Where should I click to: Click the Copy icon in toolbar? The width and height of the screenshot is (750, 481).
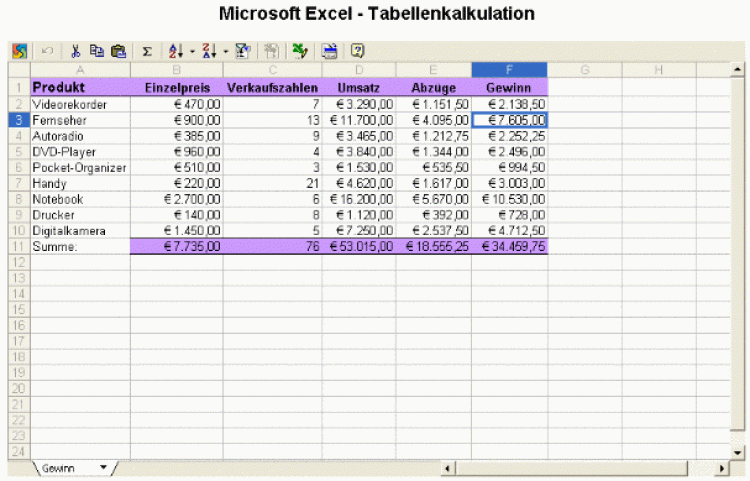[x=97, y=51]
